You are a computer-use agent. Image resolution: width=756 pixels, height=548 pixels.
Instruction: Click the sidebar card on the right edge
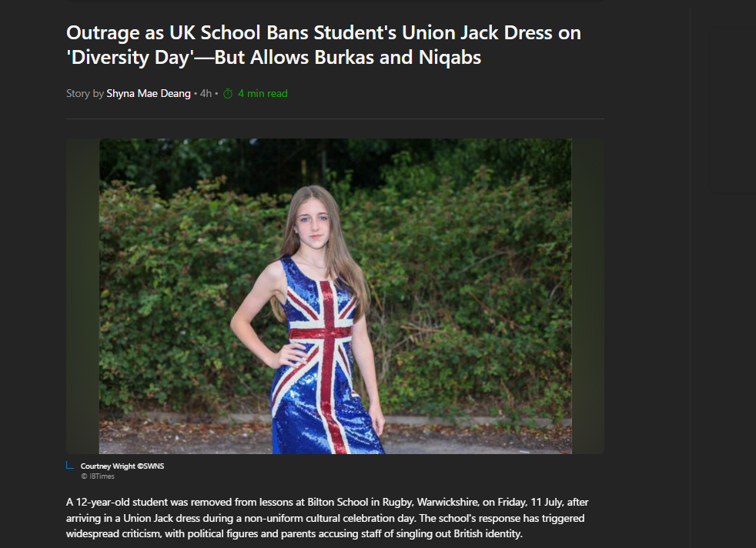coord(734,111)
